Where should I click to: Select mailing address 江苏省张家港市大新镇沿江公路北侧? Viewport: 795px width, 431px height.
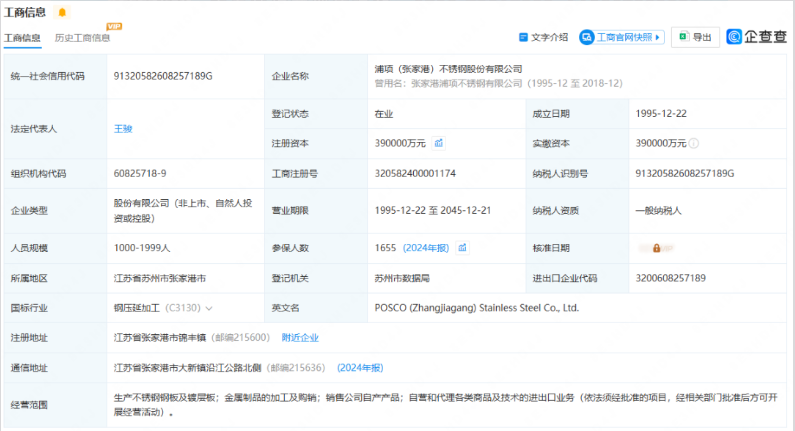pyautogui.click(x=187, y=368)
